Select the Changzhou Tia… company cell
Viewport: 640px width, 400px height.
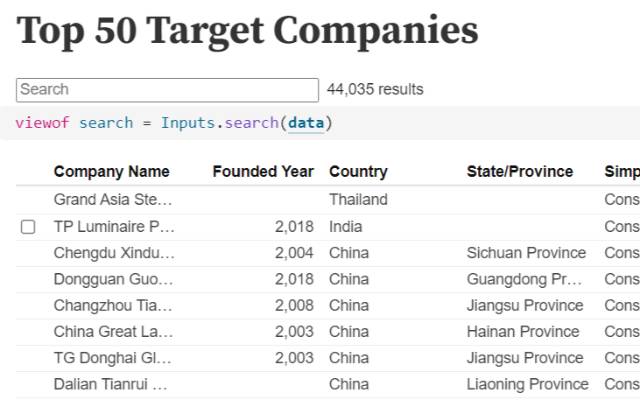113,305
